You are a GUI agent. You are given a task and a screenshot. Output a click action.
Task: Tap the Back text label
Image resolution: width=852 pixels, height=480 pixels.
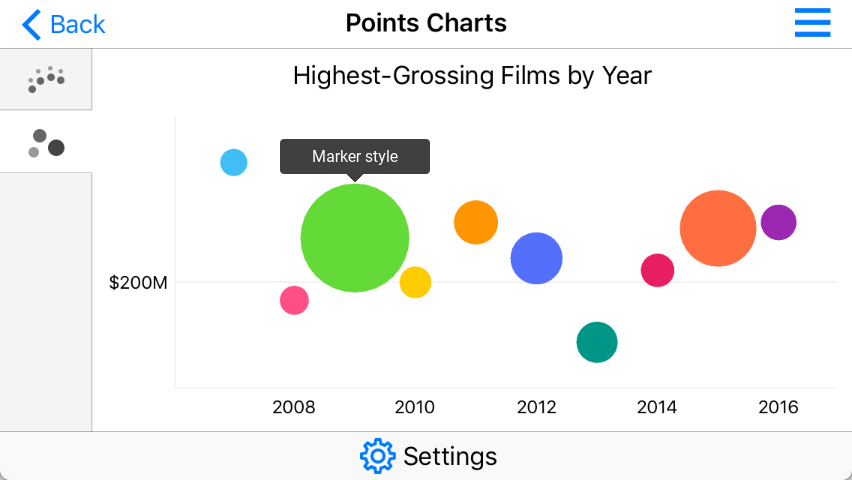point(78,24)
